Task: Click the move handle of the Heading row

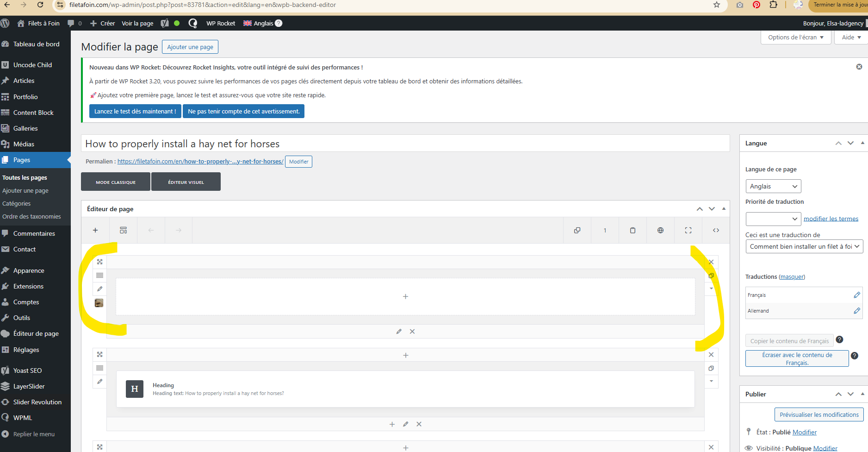Action: click(x=99, y=354)
